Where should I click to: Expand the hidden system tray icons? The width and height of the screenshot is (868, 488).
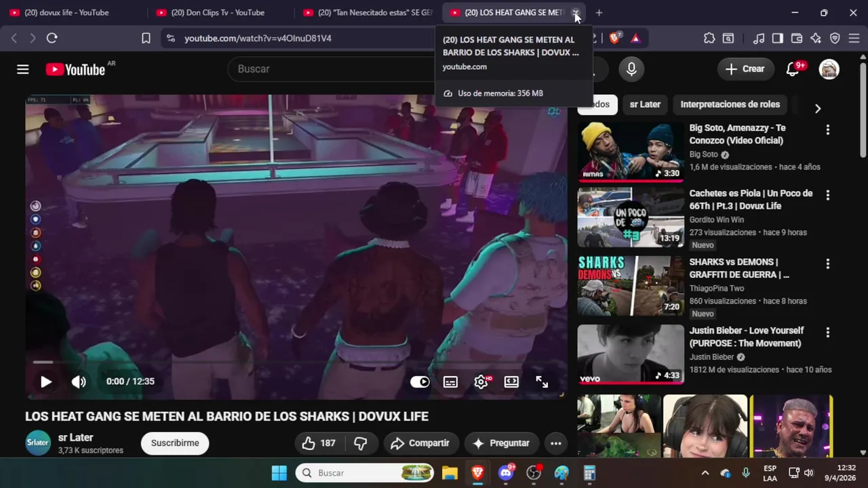coord(705,473)
